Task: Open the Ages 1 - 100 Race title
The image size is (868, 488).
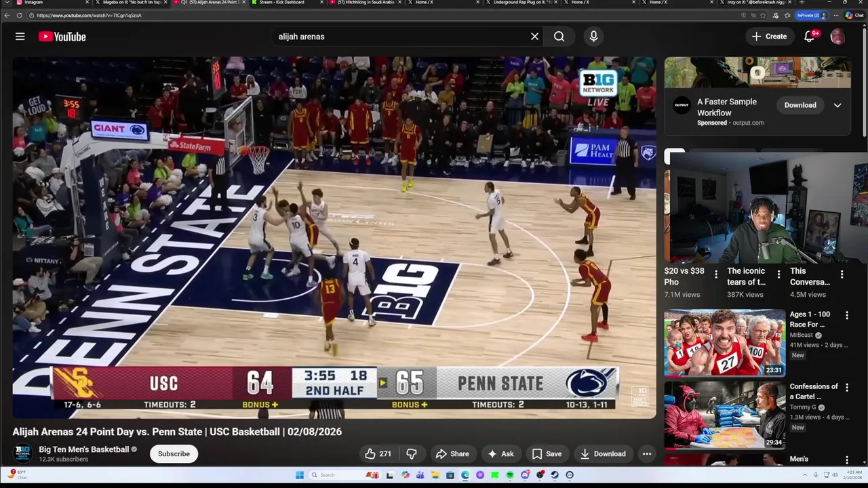Action: pyautogui.click(x=810, y=319)
